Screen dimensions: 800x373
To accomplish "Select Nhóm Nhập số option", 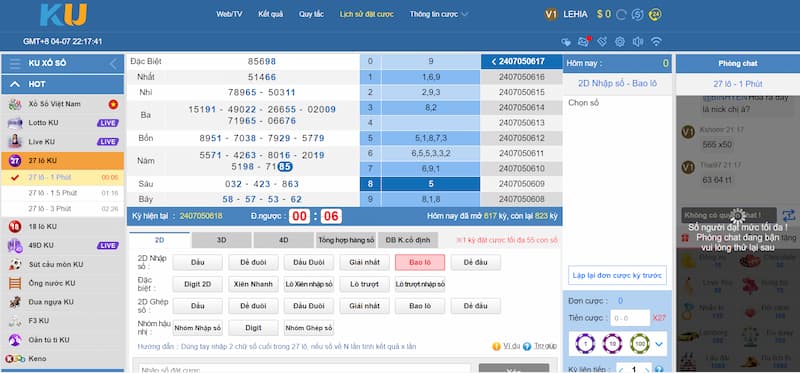I will pyautogui.click(x=197, y=328).
